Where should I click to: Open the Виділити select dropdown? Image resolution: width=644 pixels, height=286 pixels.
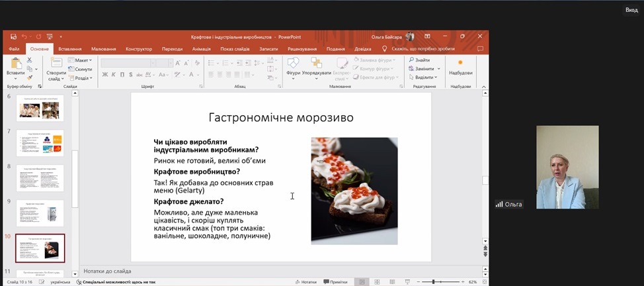pyautogui.click(x=423, y=77)
